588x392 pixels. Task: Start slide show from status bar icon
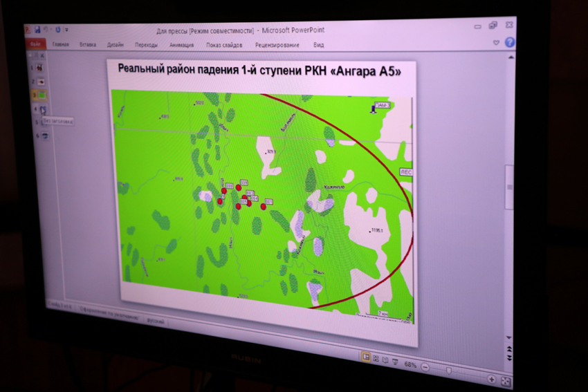pyautogui.click(x=395, y=362)
